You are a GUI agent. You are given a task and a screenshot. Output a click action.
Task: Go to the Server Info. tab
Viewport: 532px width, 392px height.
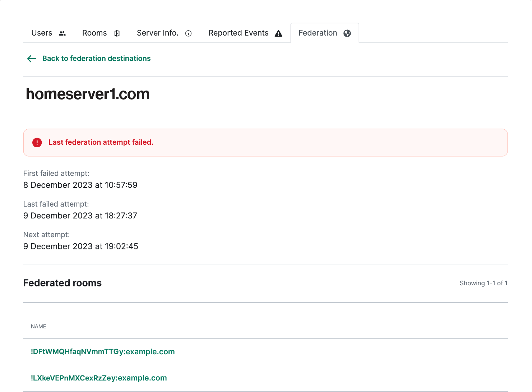(x=157, y=33)
